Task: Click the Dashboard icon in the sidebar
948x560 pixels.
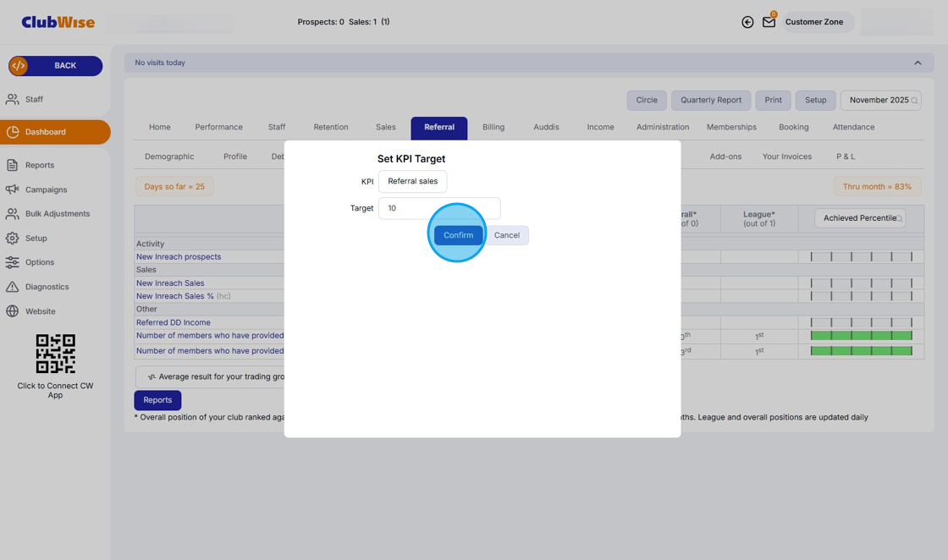Action: pos(13,132)
